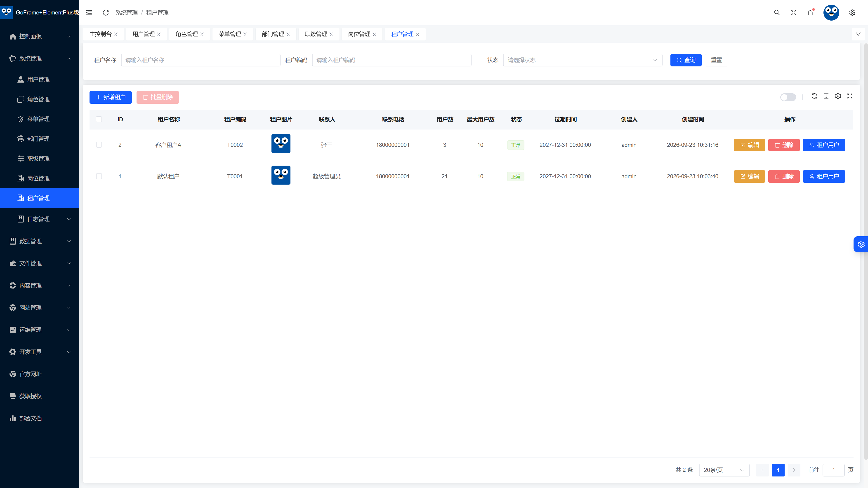The image size is (868, 488).
Task: Click the table refresh icon
Action: [x=814, y=96]
